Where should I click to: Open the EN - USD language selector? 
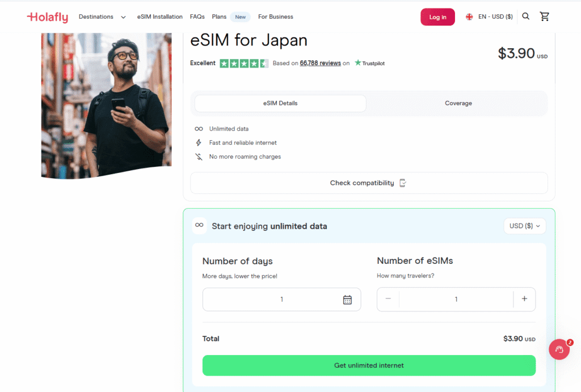point(489,16)
